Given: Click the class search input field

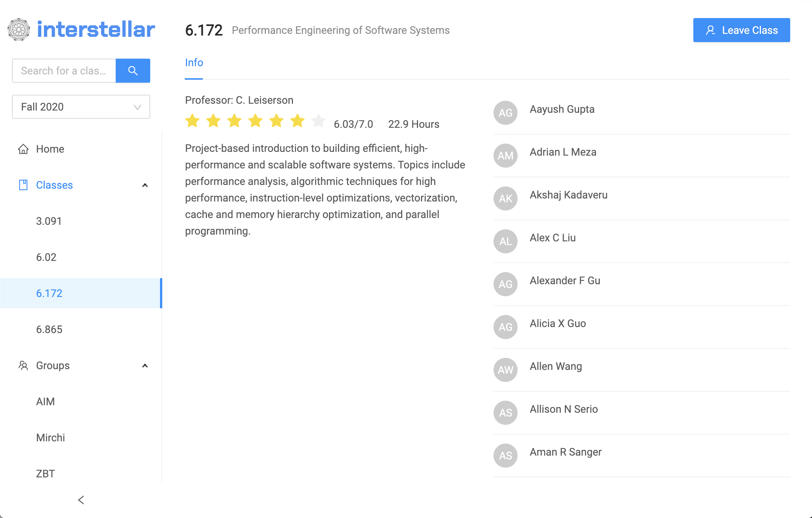Looking at the screenshot, I should [x=64, y=71].
